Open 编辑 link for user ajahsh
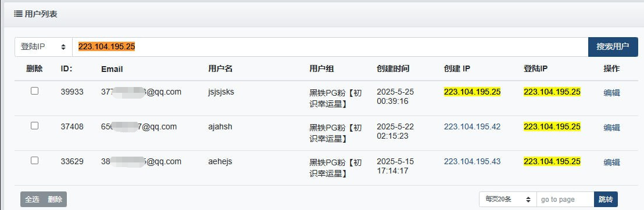The height and width of the screenshot is (210, 644). 611,128
